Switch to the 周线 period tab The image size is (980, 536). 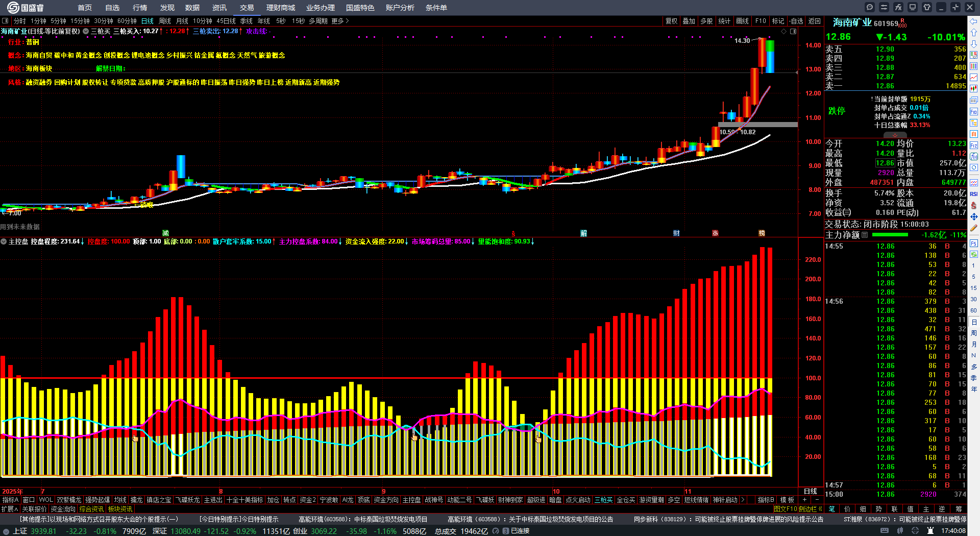pyautogui.click(x=165, y=21)
